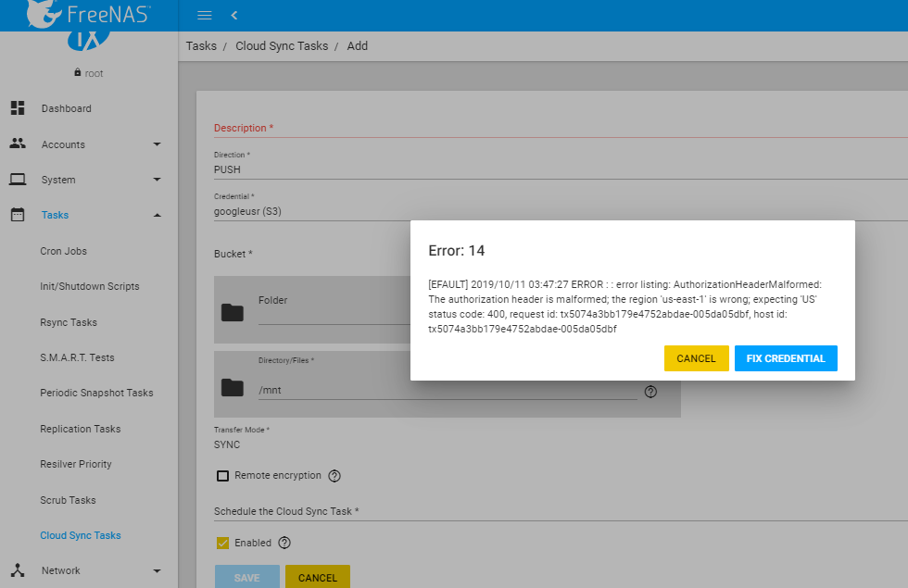Image resolution: width=908 pixels, height=588 pixels.
Task: Click Tasks breadcrumb link
Action: 201,45
